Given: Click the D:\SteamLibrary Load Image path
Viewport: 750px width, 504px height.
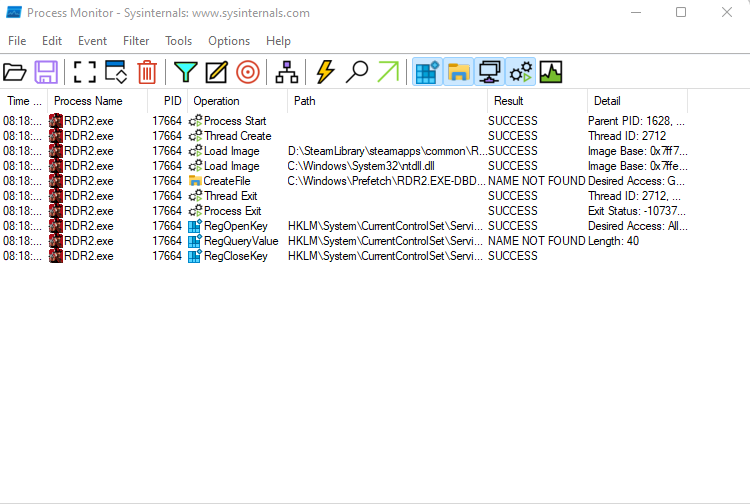Looking at the screenshot, I should pyautogui.click(x=387, y=151).
